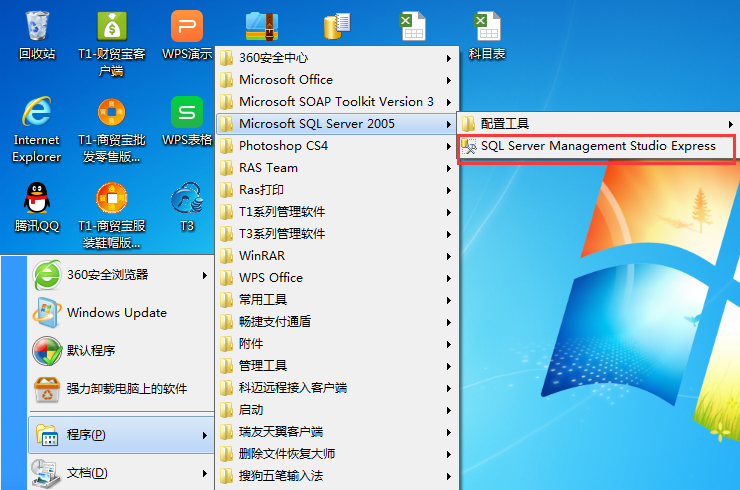Image resolution: width=740 pixels, height=490 pixels.
Task: Click the 360安全浏览器 icon in Start menu
Action: point(47,275)
